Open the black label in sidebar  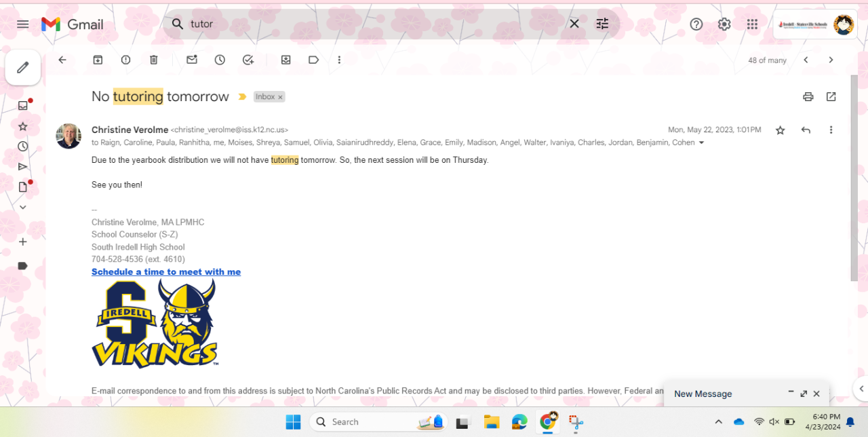[22, 266]
